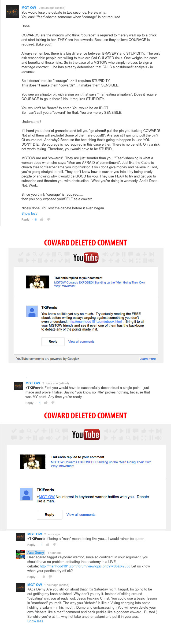Click the video thumbnail in second email
This screenshot has width=171, height=644.
coord(32,461)
